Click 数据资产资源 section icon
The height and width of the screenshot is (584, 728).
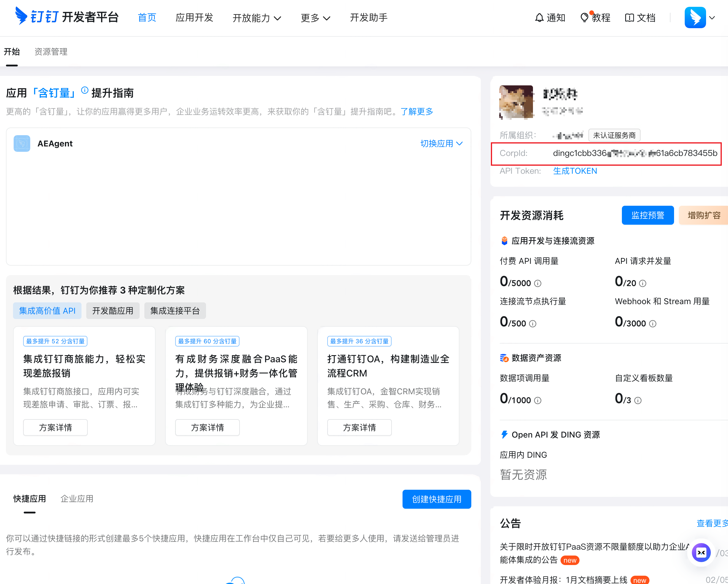[x=504, y=358]
